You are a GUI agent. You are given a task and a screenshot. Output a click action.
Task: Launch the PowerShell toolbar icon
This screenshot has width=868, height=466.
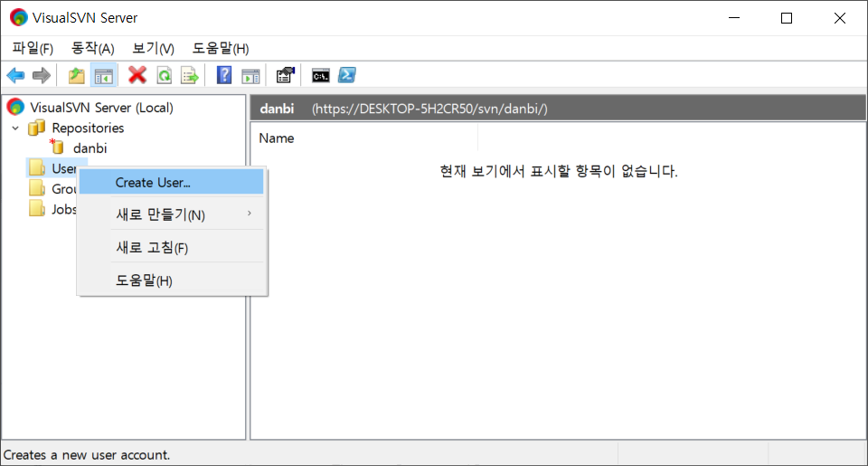pos(347,75)
